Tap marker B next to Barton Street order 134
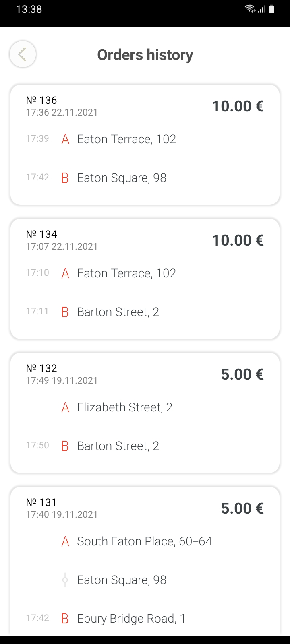The image size is (290, 644). [65, 312]
